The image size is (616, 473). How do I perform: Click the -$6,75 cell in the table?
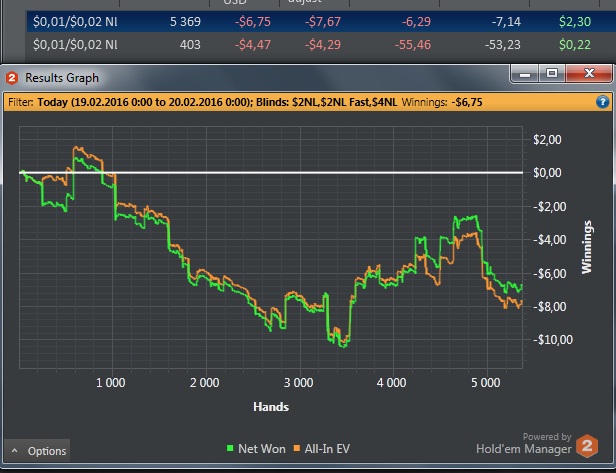point(253,21)
